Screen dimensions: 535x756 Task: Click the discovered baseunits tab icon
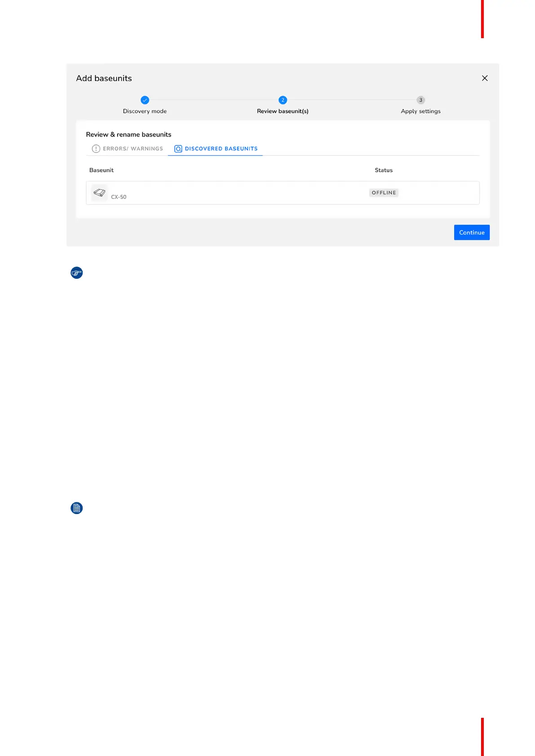tap(178, 149)
